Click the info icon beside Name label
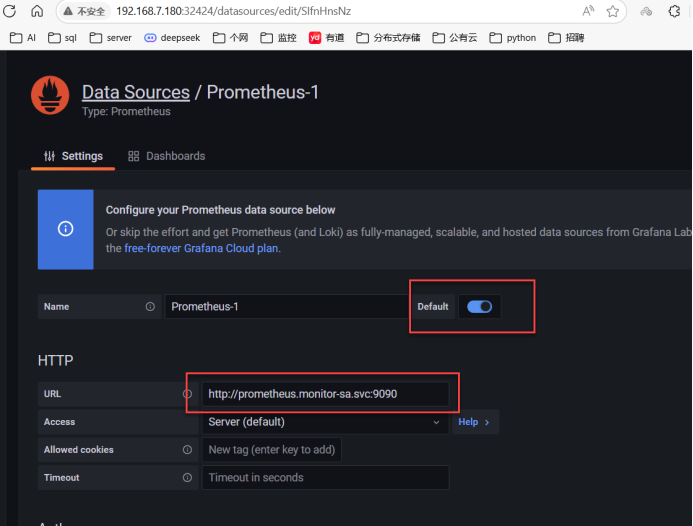 coord(150,307)
